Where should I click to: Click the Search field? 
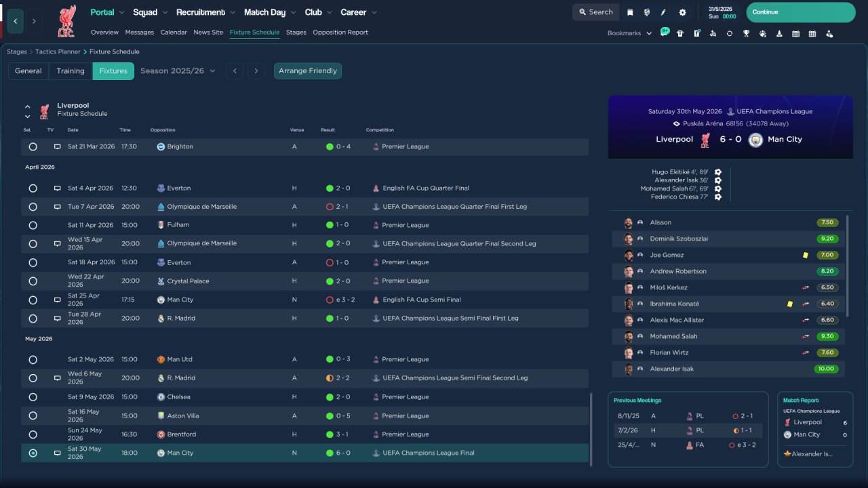pos(595,12)
